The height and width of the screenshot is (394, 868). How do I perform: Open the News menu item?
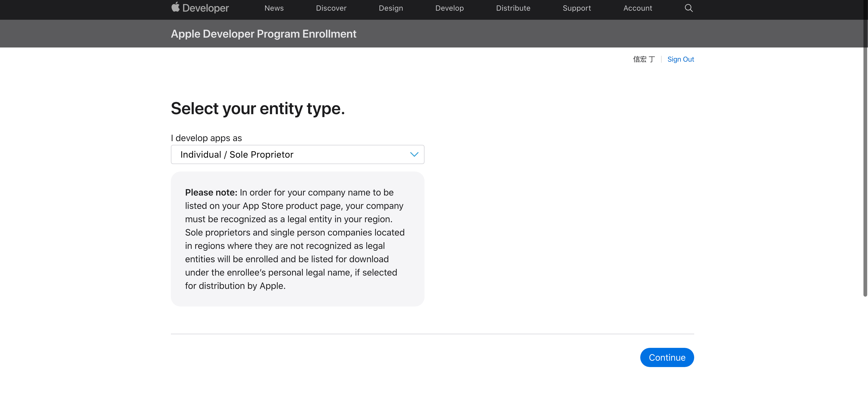pyautogui.click(x=274, y=8)
